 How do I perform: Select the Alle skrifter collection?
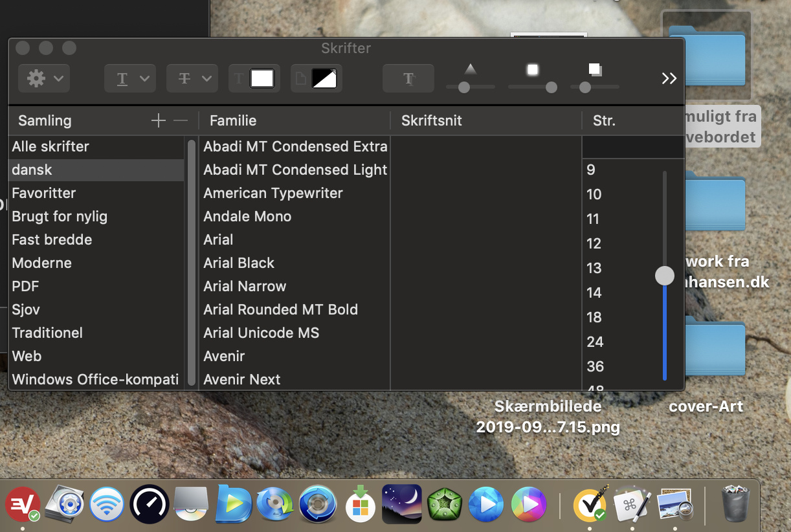50,146
